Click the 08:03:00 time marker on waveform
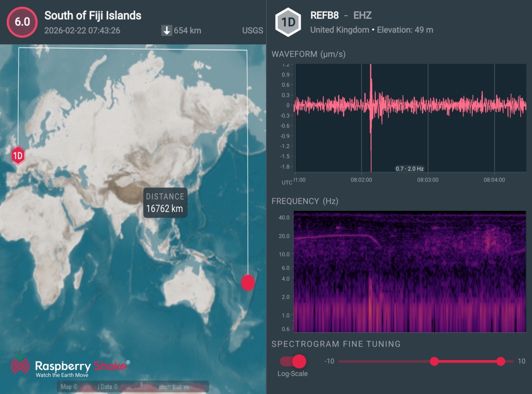 (428, 180)
